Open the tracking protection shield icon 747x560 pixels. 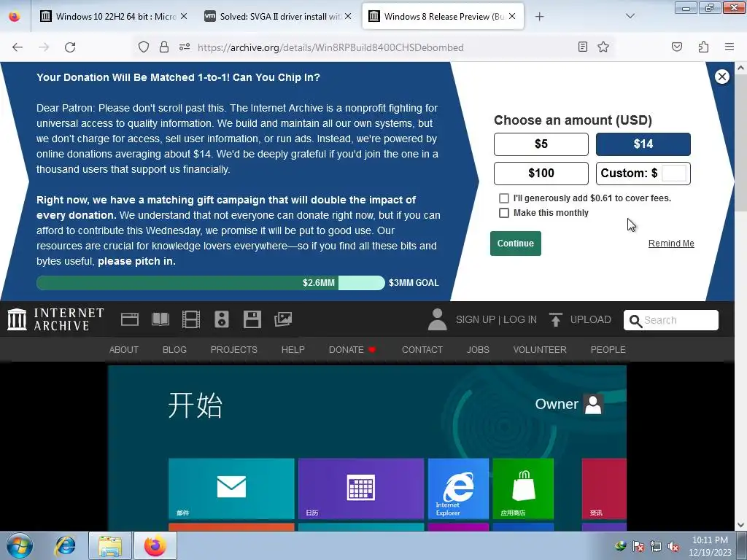point(144,47)
